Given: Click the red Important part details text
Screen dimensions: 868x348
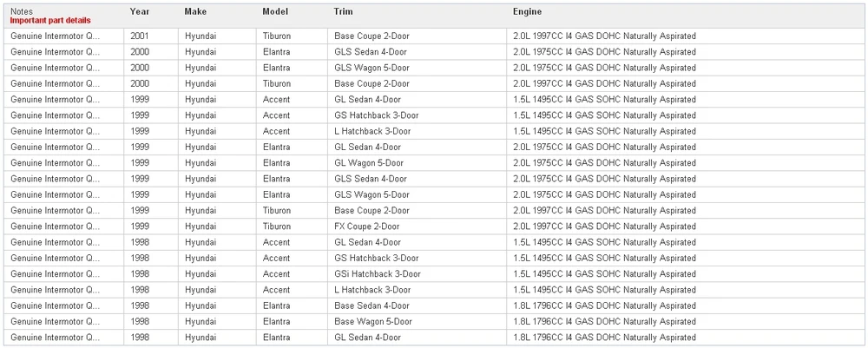Looking at the screenshot, I should 50,21.
